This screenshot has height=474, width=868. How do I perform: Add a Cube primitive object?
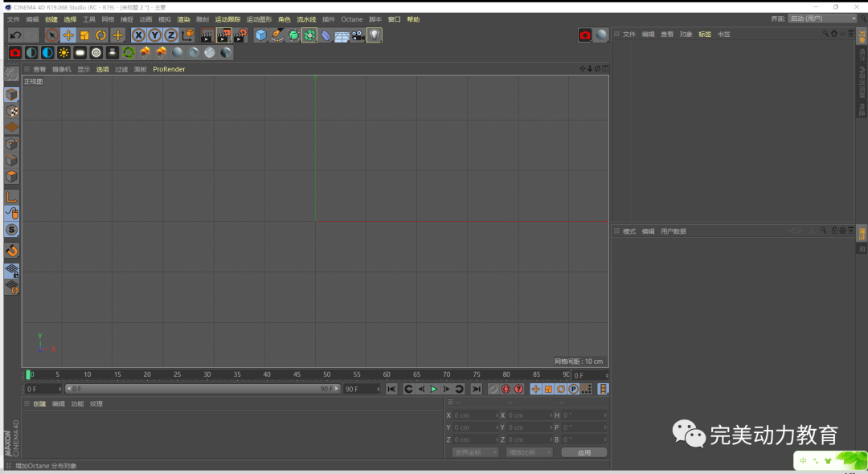[261, 35]
